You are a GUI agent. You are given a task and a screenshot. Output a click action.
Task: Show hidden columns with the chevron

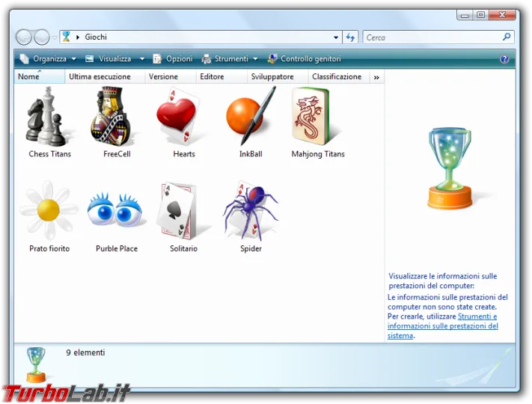(376, 77)
